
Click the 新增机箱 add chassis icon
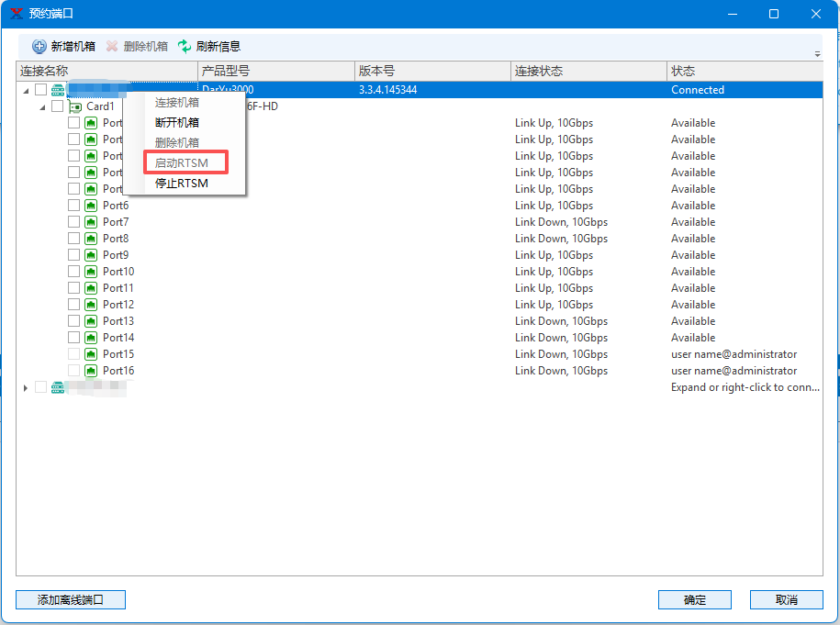(x=39, y=46)
